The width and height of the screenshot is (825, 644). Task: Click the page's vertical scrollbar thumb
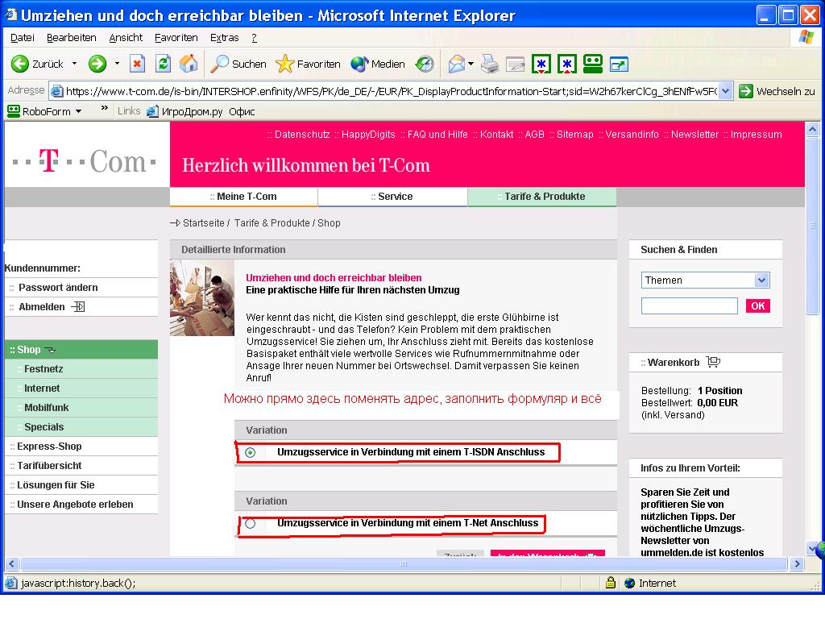point(812,226)
